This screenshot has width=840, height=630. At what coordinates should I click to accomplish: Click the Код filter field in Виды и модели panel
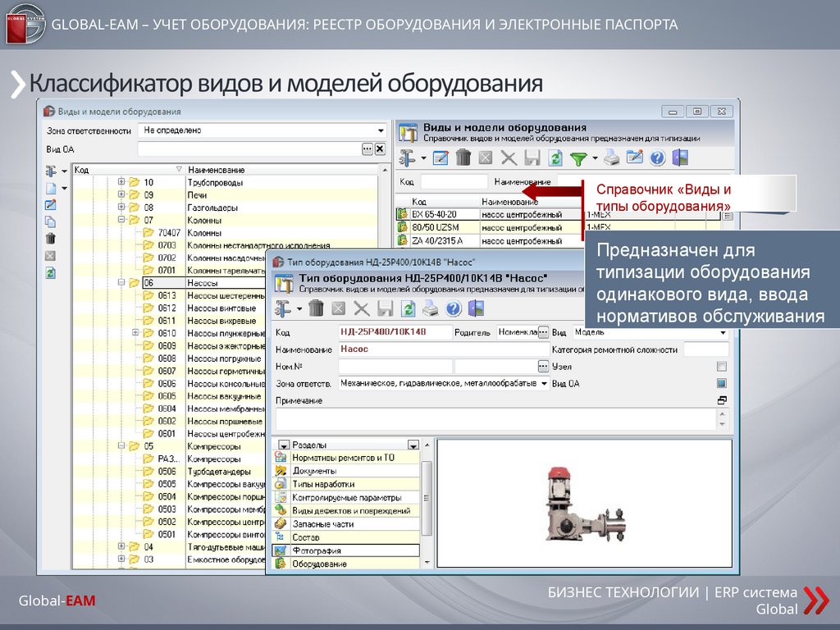[454, 181]
